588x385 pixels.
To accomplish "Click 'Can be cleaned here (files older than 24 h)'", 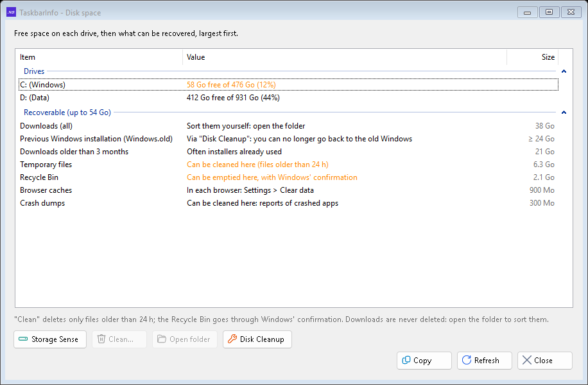I will click(x=257, y=164).
